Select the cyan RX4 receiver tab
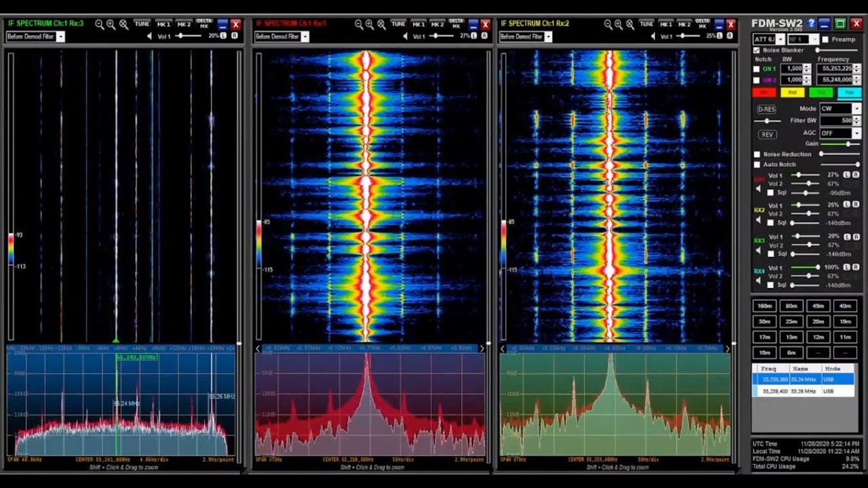The width and height of the screenshot is (868, 488). click(850, 92)
